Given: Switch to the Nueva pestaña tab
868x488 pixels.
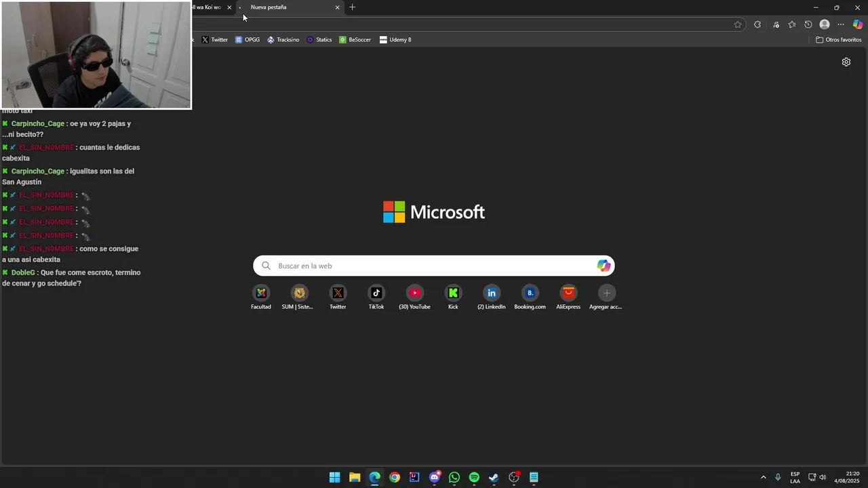Looking at the screenshot, I should point(289,7).
